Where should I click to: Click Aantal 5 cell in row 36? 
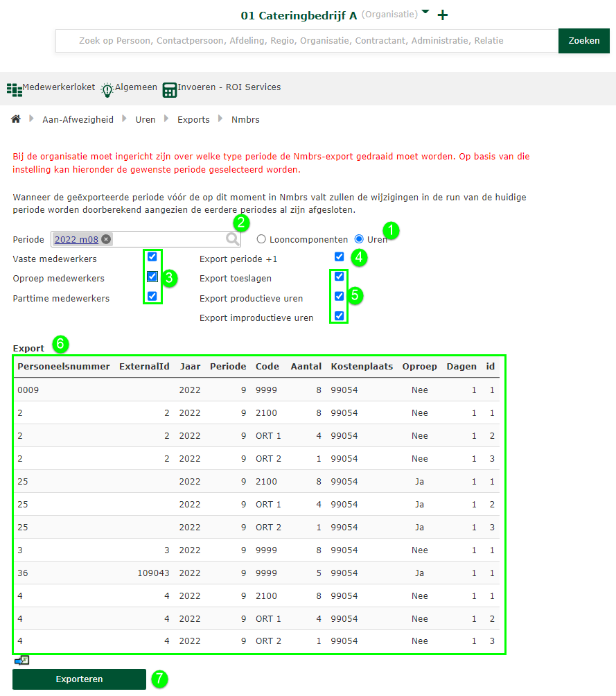(x=319, y=573)
